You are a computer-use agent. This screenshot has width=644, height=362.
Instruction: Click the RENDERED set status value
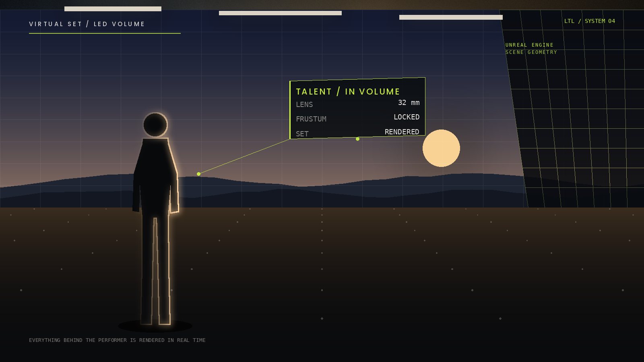[x=402, y=132]
